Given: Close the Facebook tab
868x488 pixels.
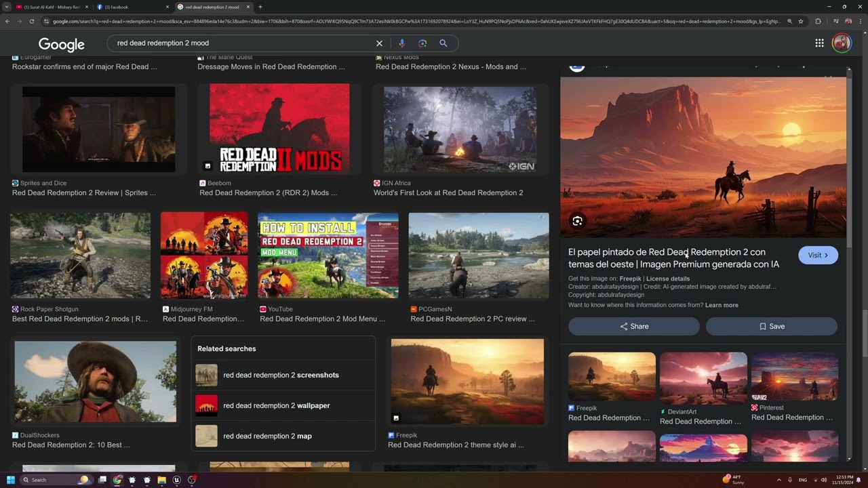Looking at the screenshot, I should pos(167,7).
